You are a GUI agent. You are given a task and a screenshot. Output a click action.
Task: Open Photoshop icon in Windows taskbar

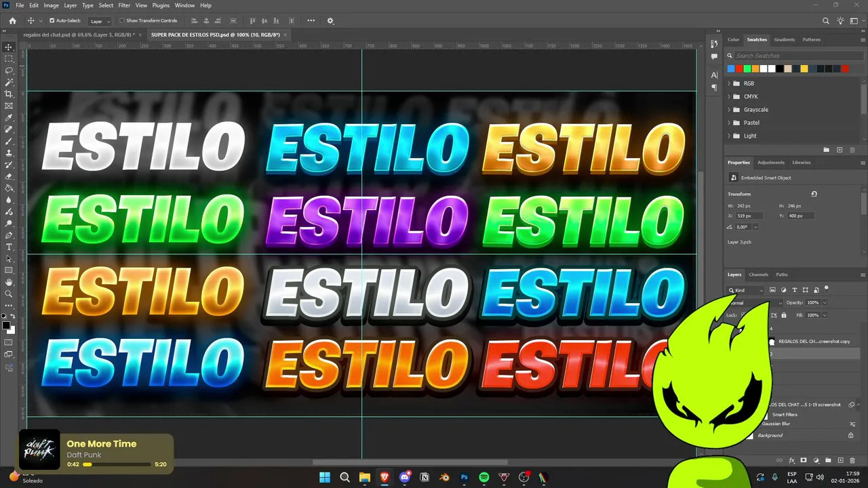tap(465, 477)
